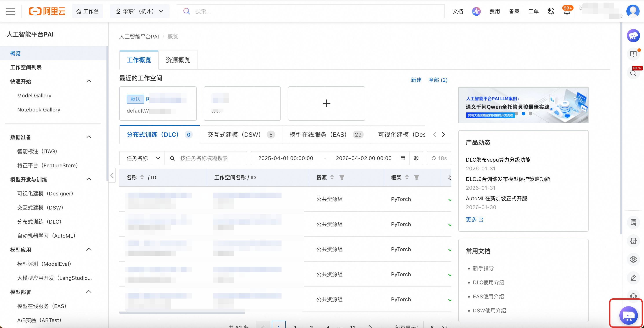The width and height of the screenshot is (644, 328).
Task: Go to 工作台 home button
Action: (x=88, y=11)
